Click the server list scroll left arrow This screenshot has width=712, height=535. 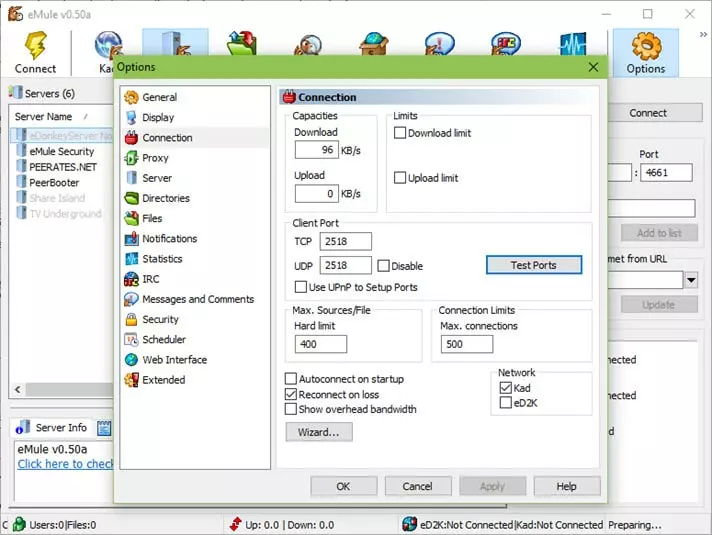[x=18, y=389]
